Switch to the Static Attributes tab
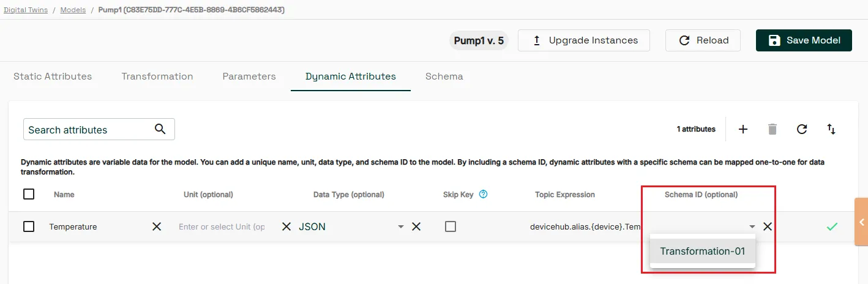This screenshot has height=284, width=868. pos(53,77)
